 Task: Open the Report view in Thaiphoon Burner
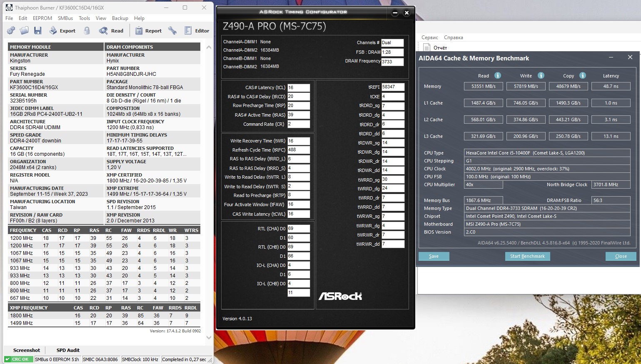click(x=148, y=30)
